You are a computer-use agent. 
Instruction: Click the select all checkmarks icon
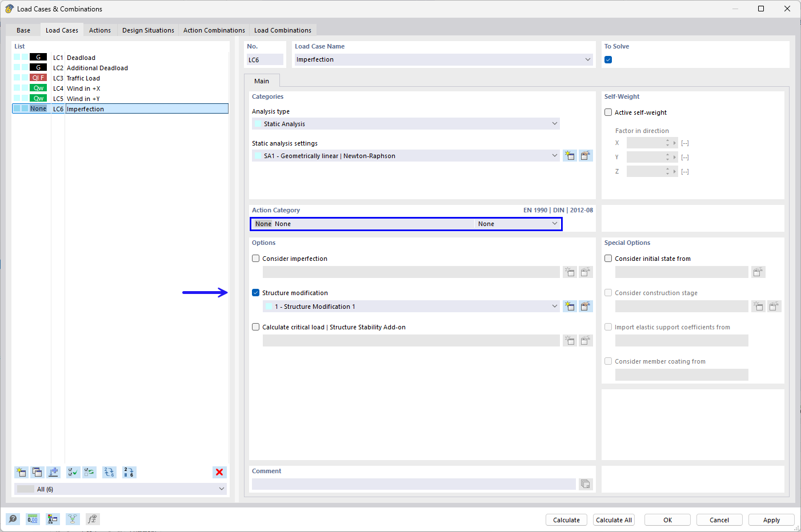click(73, 472)
